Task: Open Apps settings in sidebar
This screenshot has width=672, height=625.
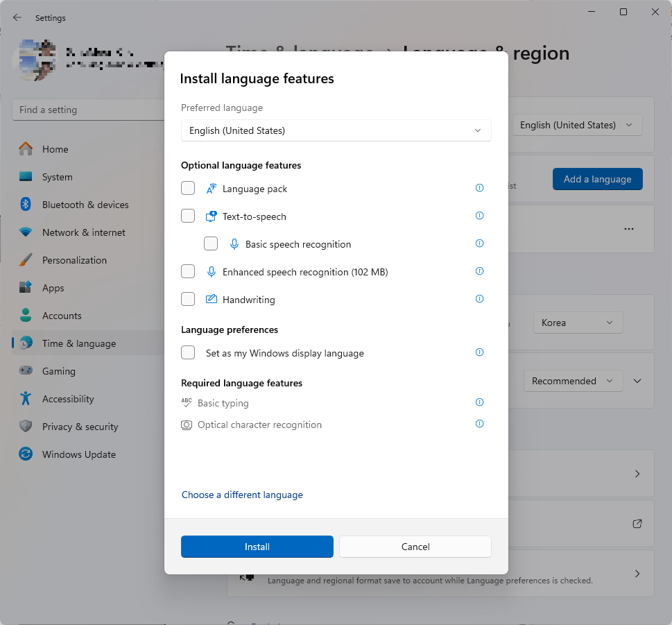Action: coord(88,288)
